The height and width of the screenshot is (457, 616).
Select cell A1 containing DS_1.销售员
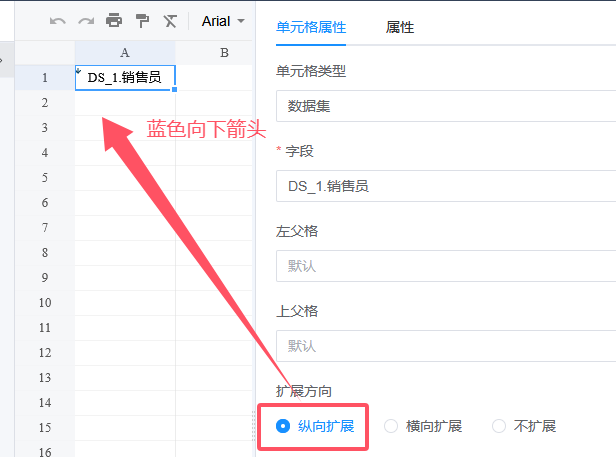coord(125,77)
